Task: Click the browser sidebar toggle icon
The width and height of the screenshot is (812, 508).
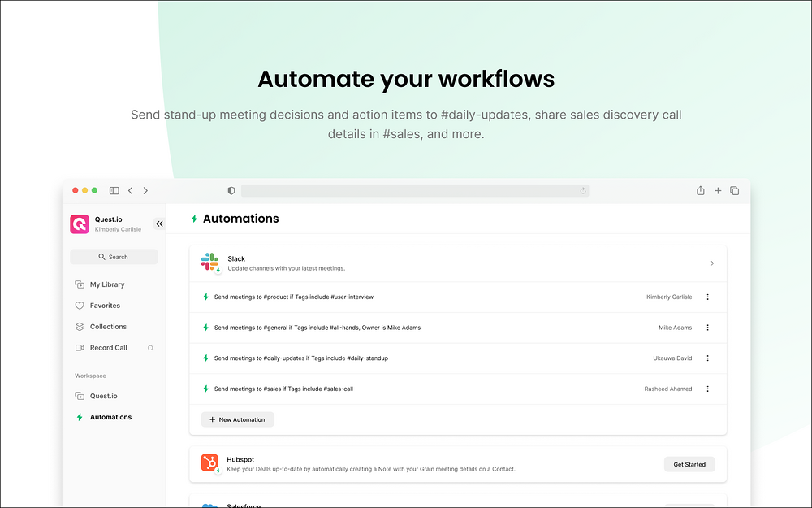Action: pyautogui.click(x=114, y=191)
